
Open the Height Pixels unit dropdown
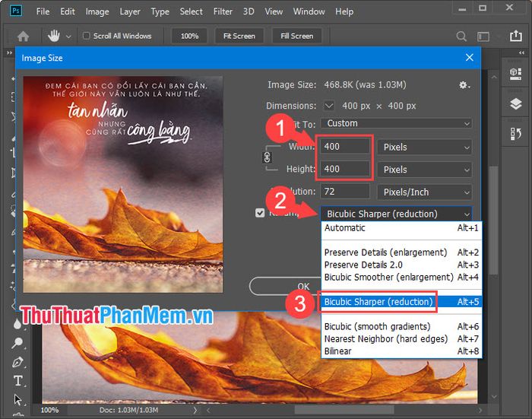[424, 170]
